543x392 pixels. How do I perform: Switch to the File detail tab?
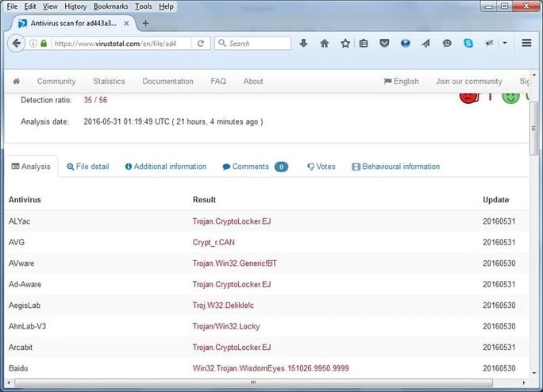(x=88, y=167)
